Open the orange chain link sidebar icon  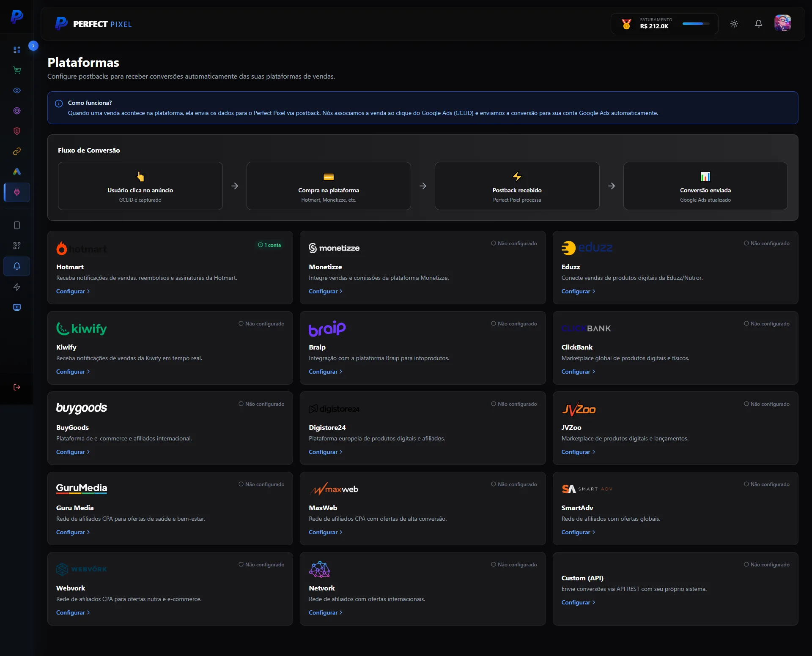(17, 151)
